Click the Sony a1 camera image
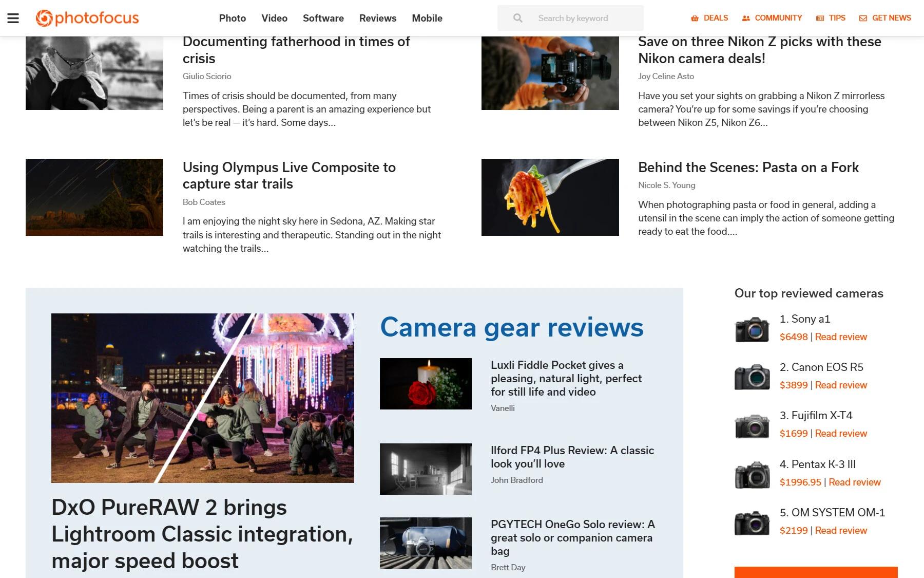 point(752,329)
